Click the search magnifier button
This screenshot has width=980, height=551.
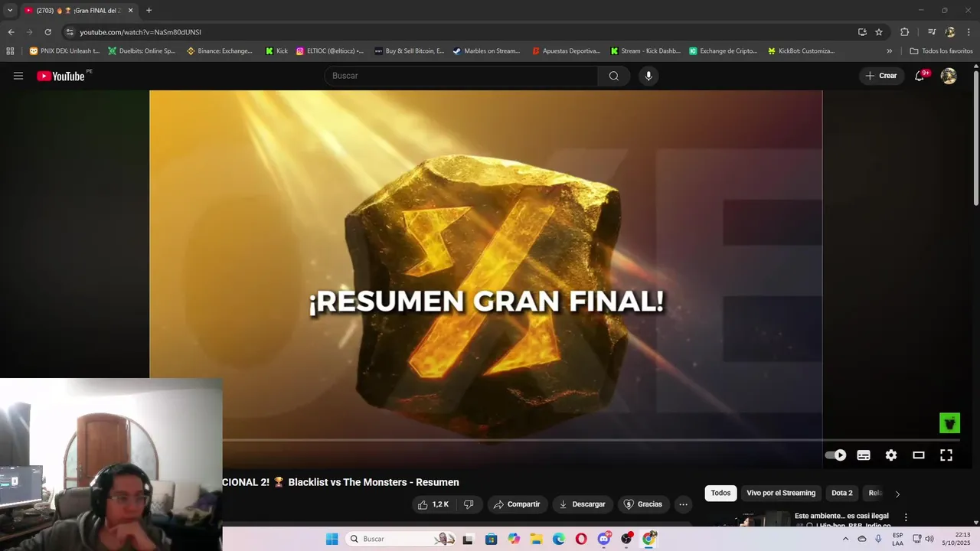tap(614, 76)
